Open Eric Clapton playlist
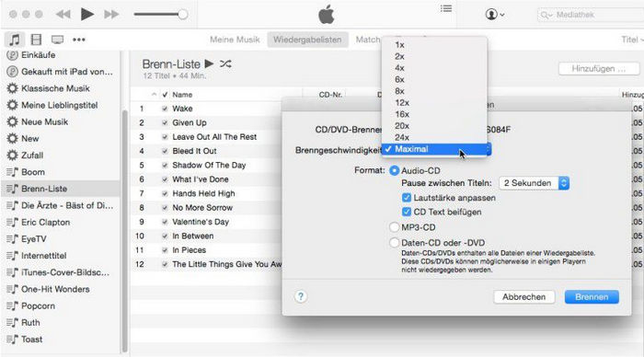Image resolution: width=644 pixels, height=357 pixels. 60,223
